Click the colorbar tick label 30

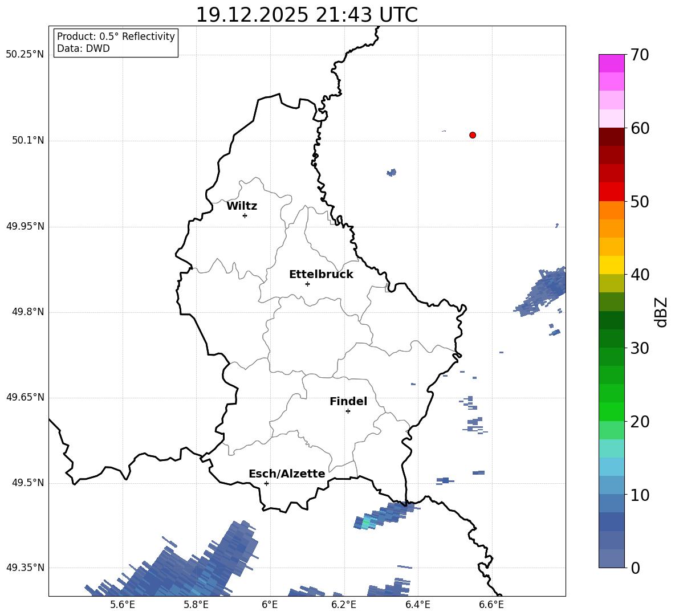(x=640, y=348)
